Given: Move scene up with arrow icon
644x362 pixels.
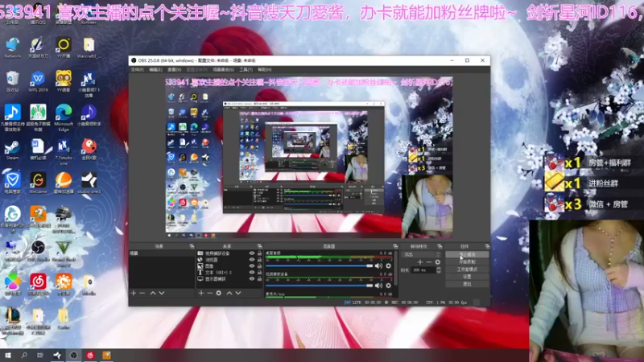Looking at the screenshot, I should (153, 293).
